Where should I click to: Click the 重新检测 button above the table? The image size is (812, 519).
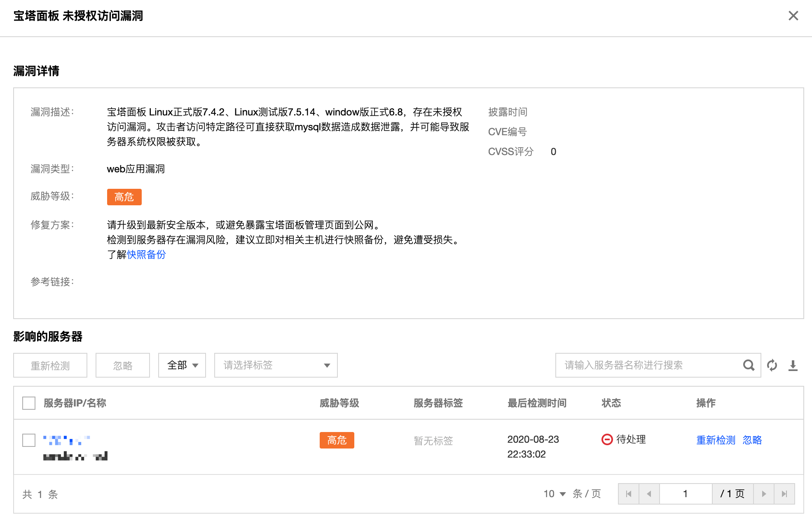(50, 365)
